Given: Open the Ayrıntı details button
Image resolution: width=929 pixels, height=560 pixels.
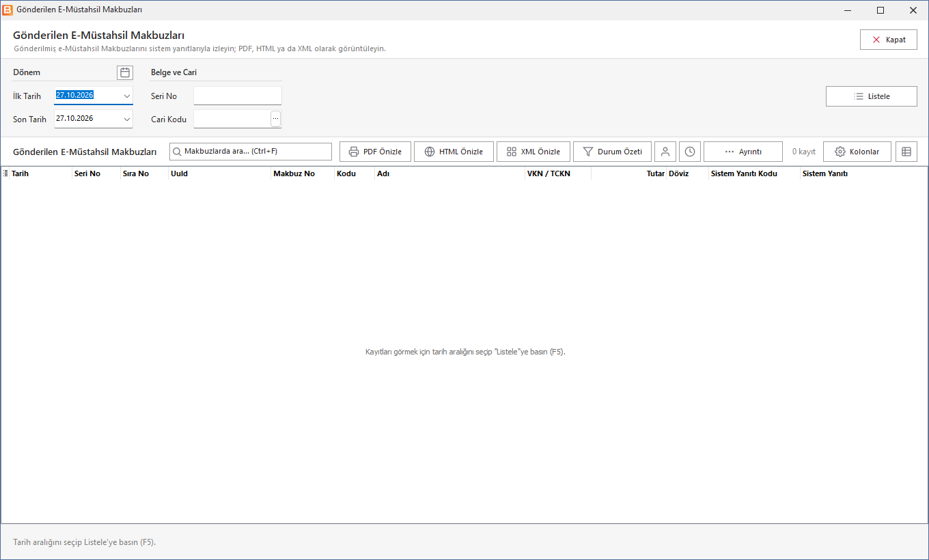Looking at the screenshot, I should tap(743, 152).
